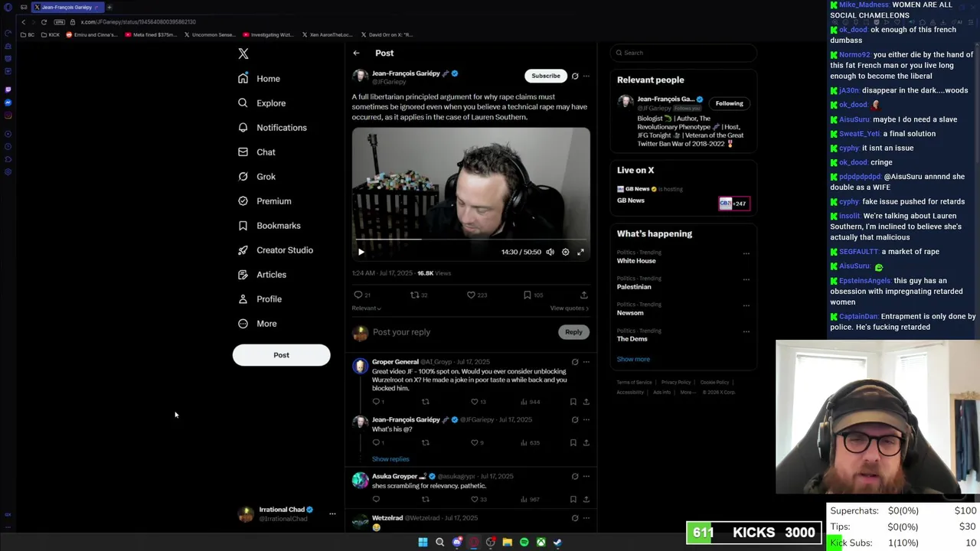980x551 pixels.
Task: Share the main post via share icon
Action: tap(583, 295)
